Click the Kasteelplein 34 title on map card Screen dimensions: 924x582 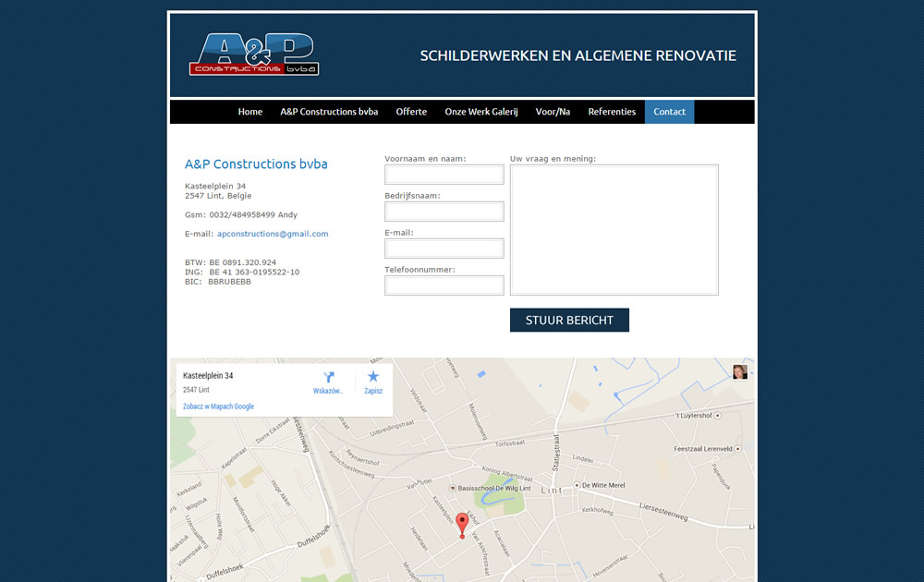tap(208, 376)
